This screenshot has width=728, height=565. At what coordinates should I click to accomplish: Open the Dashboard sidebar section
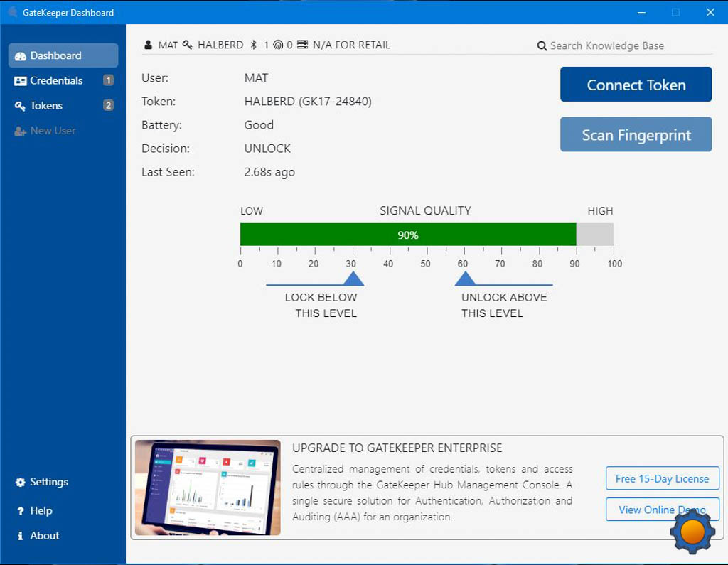pos(63,55)
